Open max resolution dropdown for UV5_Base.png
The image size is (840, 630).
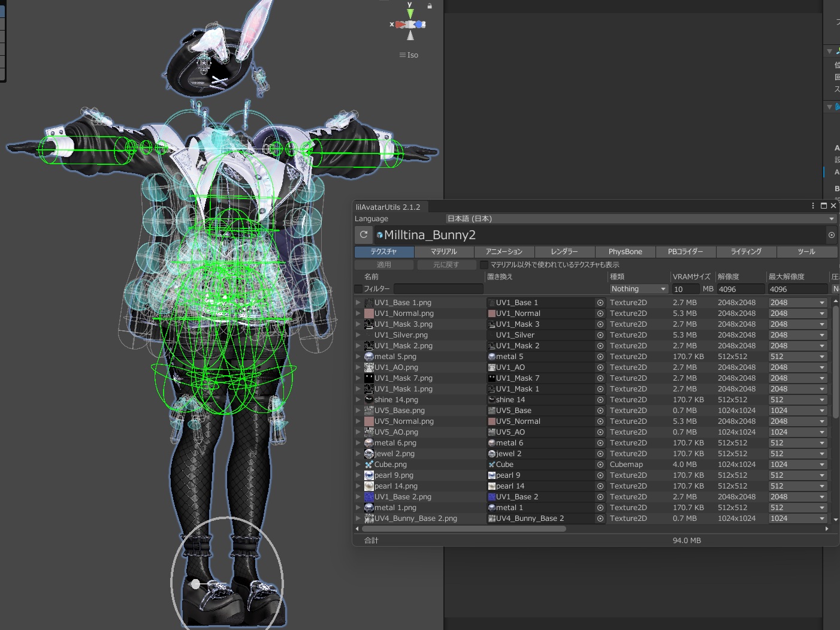click(797, 411)
